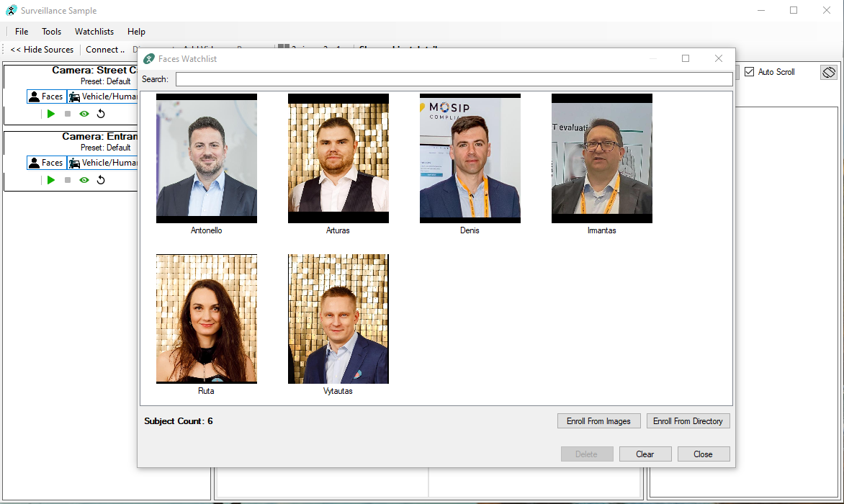
Task: Restart the Street camera source
Action: pos(101,114)
